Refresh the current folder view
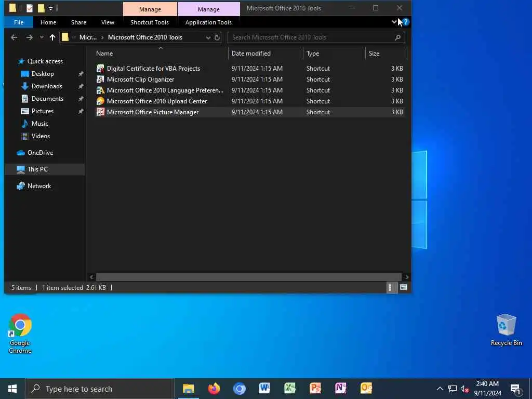Image resolution: width=532 pixels, height=399 pixels. pos(217,37)
